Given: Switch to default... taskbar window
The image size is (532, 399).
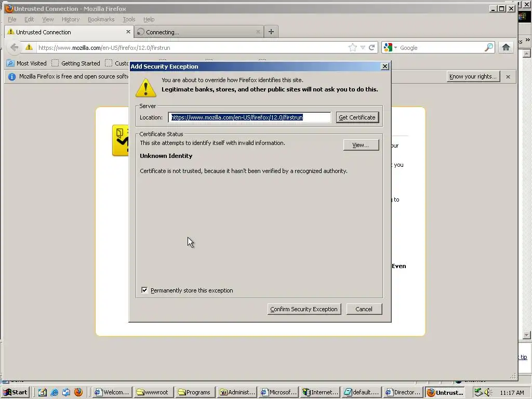Looking at the screenshot, I should coord(362,392).
